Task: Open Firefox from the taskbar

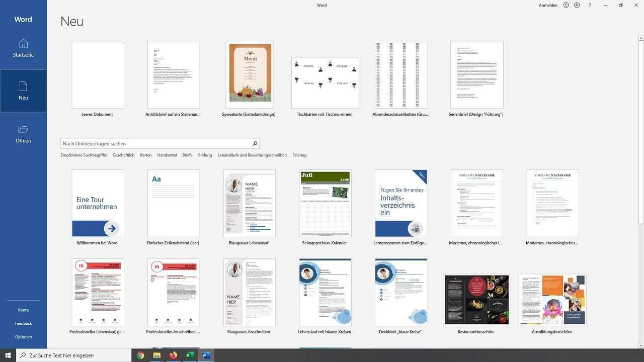Action: 173,355
